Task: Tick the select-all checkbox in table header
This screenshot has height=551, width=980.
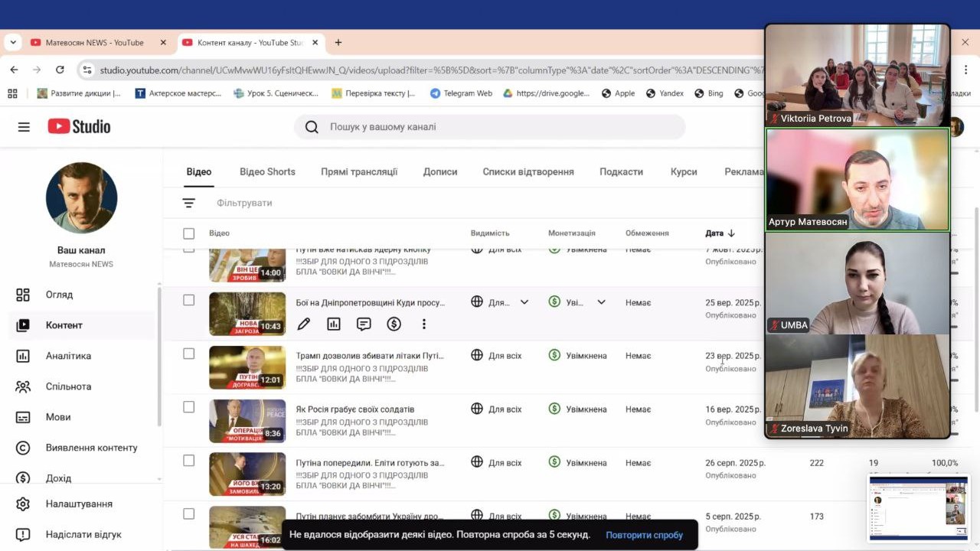Action: (189, 233)
